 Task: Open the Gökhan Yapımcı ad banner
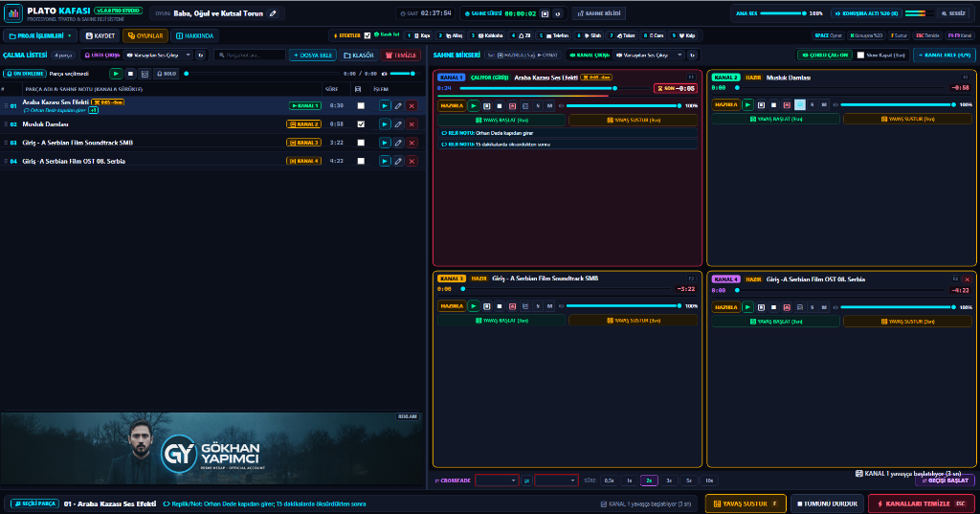(212, 448)
